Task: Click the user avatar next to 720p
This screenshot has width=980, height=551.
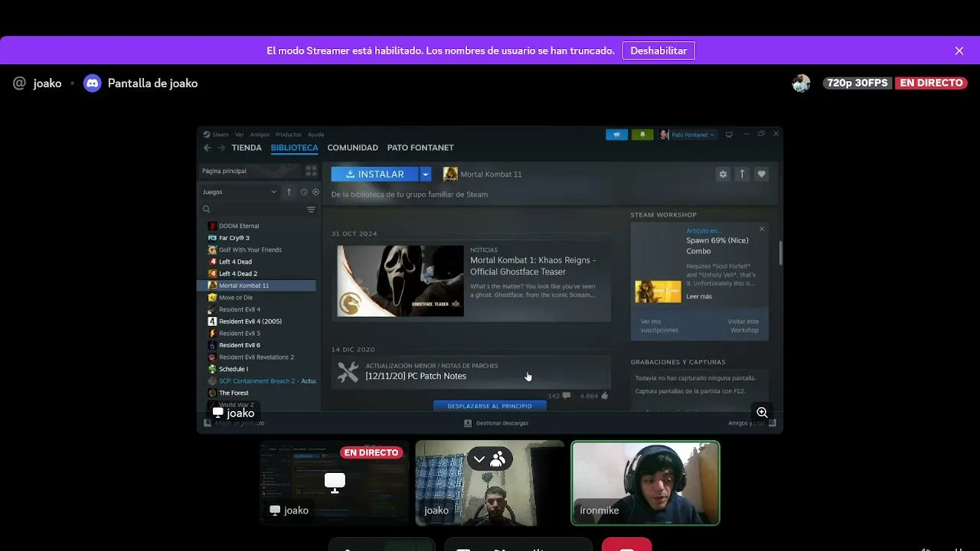Action: click(801, 83)
